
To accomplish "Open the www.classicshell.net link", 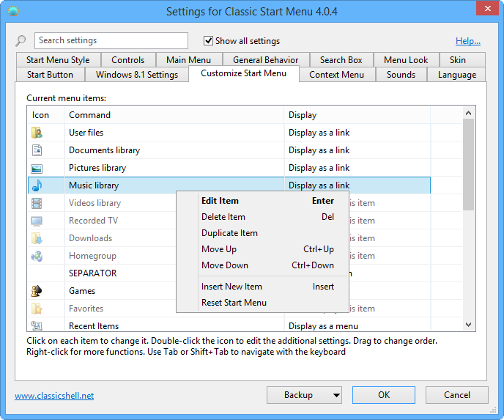I will (x=54, y=396).
